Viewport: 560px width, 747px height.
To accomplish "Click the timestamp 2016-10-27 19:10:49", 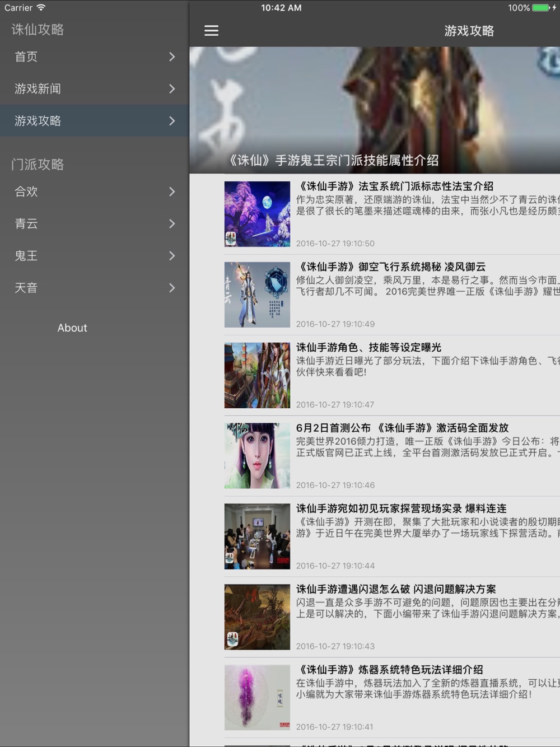I will (x=335, y=324).
